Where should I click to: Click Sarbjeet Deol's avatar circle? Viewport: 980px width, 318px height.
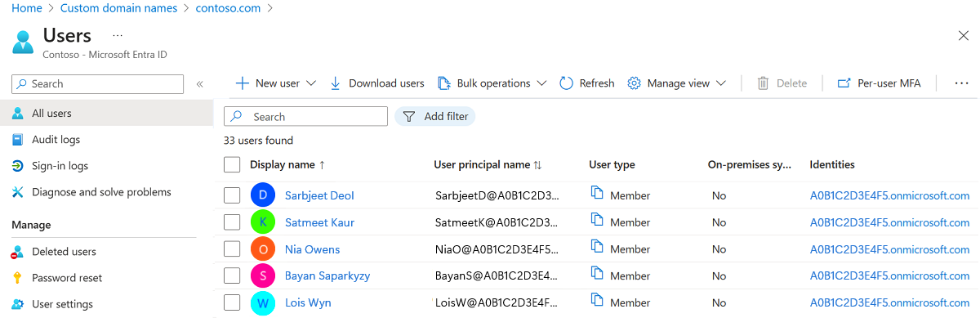pos(263,195)
